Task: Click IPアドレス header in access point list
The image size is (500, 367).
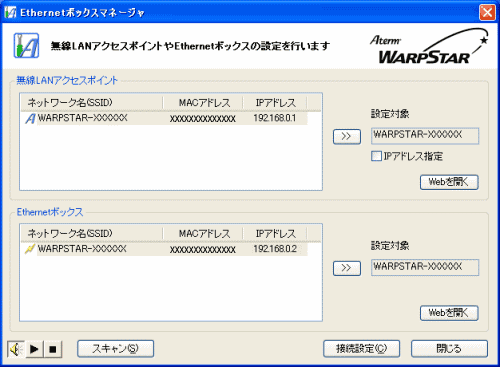Action: click(x=275, y=103)
